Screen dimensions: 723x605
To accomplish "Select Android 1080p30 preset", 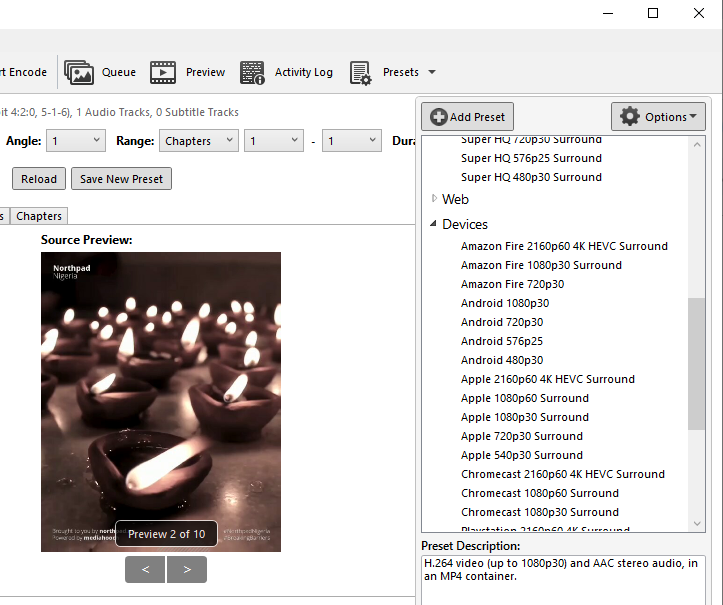I will pyautogui.click(x=505, y=303).
